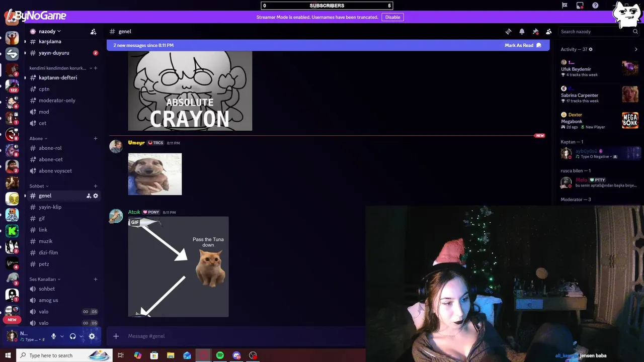The height and width of the screenshot is (362, 644).
Task: Show pinned messages pin icon
Action: click(535, 31)
